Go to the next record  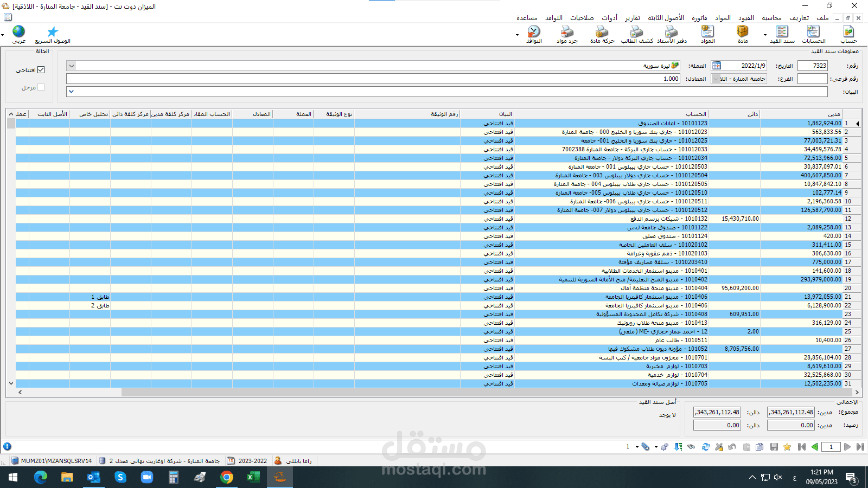pyautogui.click(x=847, y=447)
